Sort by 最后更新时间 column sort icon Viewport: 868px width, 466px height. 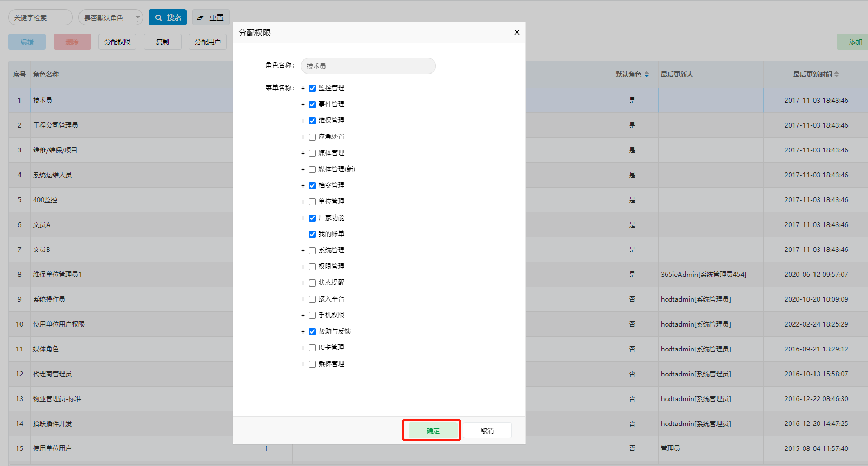(x=837, y=75)
